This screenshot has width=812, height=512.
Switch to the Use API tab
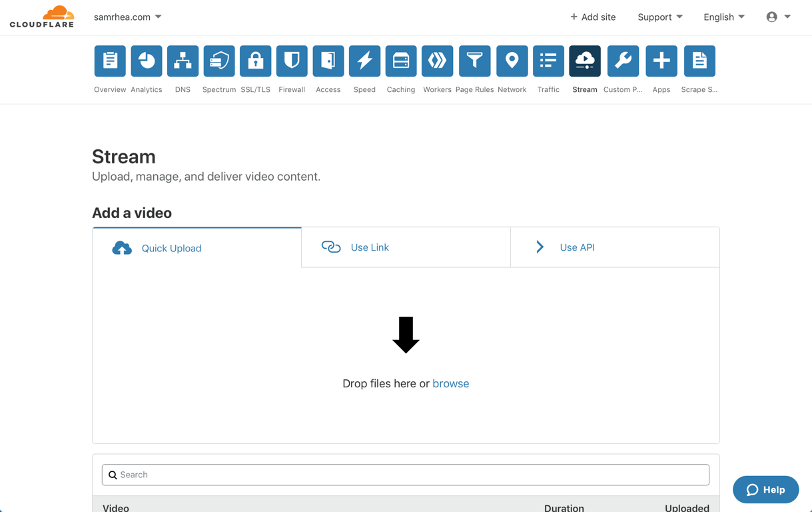[615, 247]
